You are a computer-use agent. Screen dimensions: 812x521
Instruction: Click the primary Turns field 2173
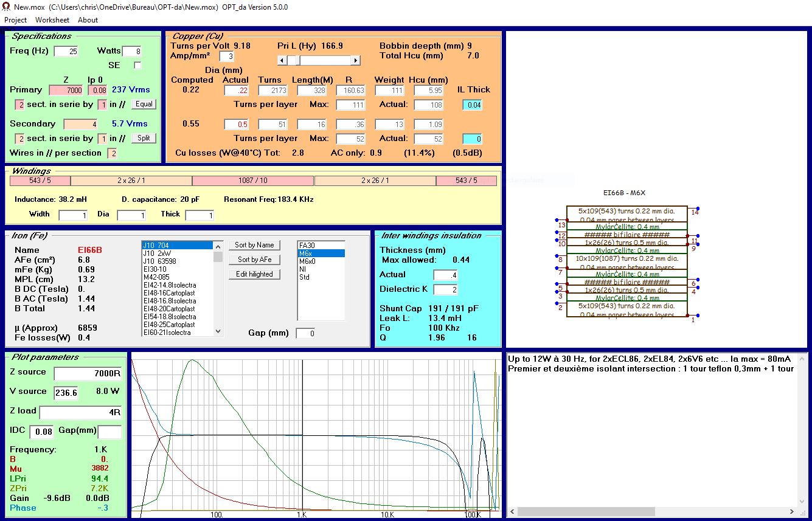[x=273, y=90]
